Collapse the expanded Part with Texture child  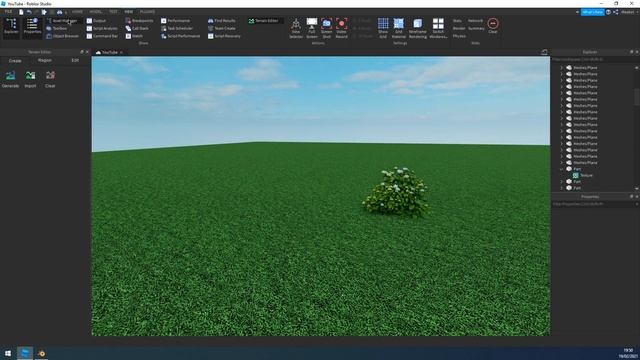[x=562, y=169]
